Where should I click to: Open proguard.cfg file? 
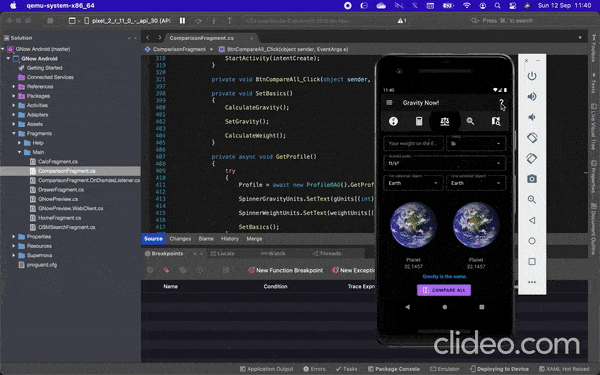[42, 265]
